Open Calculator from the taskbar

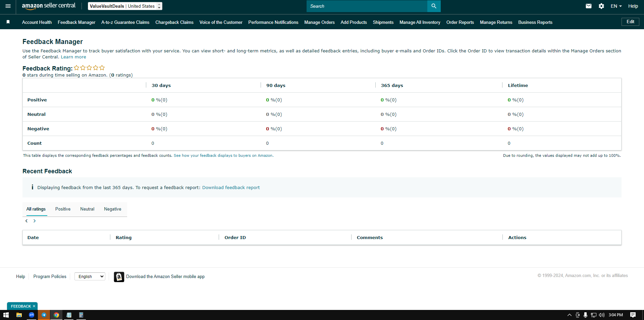click(x=81, y=315)
